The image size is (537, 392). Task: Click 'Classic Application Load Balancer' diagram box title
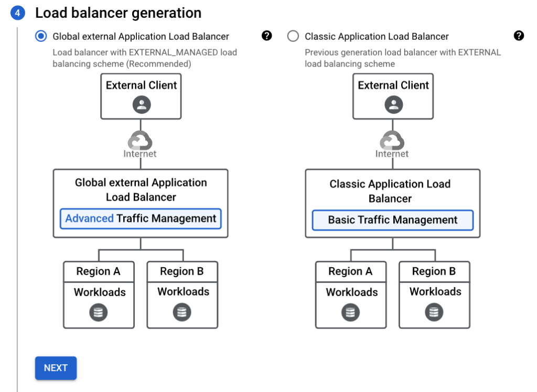(390, 191)
